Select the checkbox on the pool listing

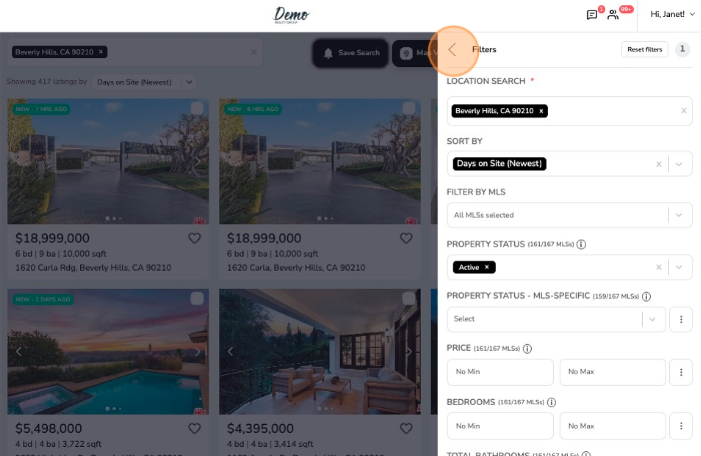(197, 298)
